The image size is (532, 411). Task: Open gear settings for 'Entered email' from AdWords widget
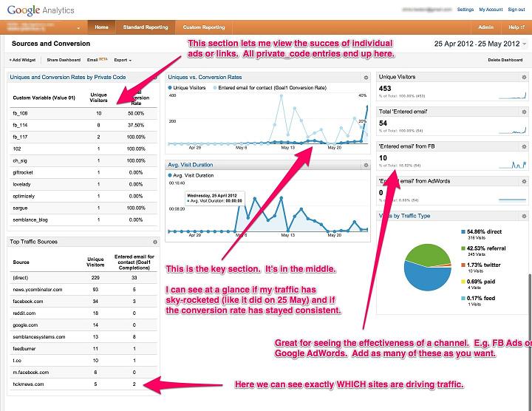[x=524, y=181]
